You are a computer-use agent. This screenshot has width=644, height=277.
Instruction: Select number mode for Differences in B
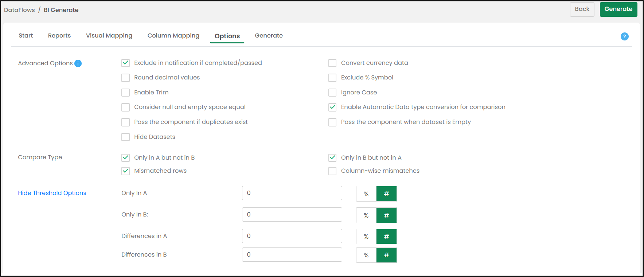387,255
